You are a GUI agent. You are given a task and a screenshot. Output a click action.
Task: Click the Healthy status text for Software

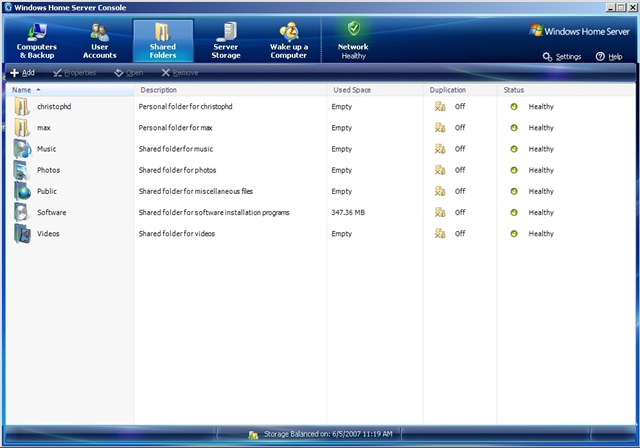tap(541, 213)
